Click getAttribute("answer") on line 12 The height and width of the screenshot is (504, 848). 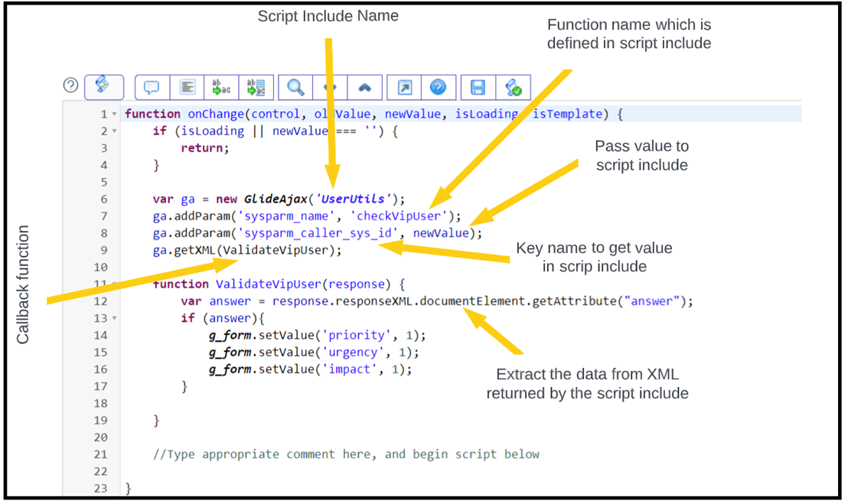coord(609,301)
